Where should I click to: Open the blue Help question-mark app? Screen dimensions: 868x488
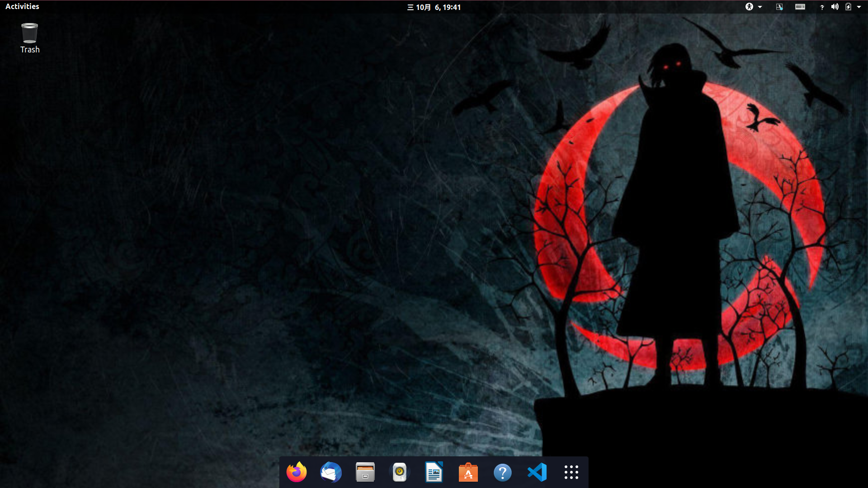(x=503, y=472)
